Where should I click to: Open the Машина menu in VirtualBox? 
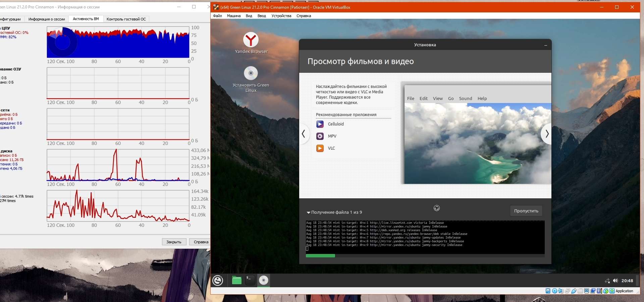tap(234, 16)
